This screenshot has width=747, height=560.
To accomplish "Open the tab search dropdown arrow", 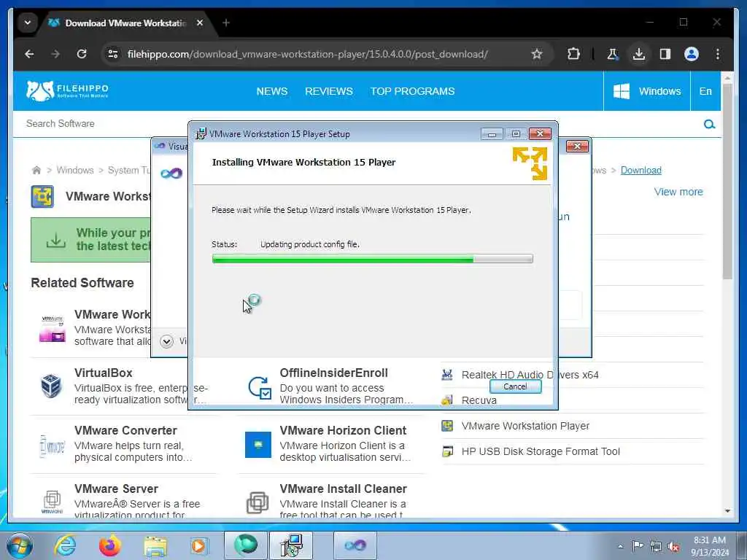I will [x=28, y=23].
